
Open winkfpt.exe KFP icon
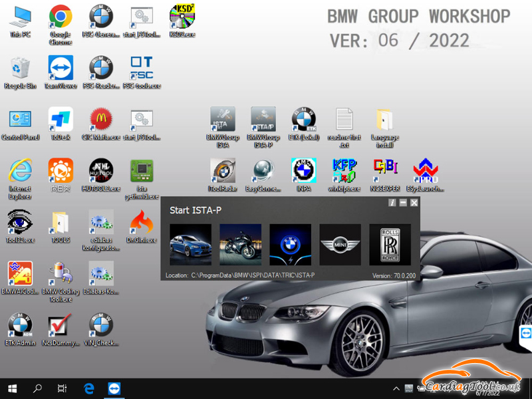[x=344, y=176]
